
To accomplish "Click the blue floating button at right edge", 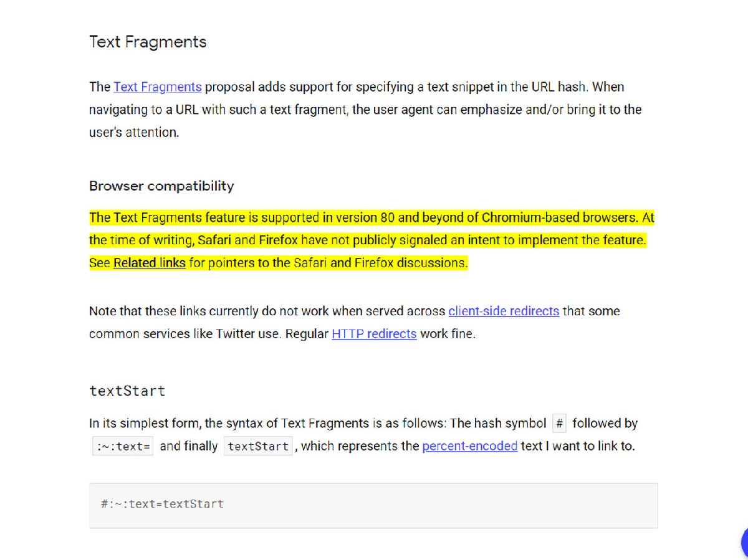I will 744,543.
